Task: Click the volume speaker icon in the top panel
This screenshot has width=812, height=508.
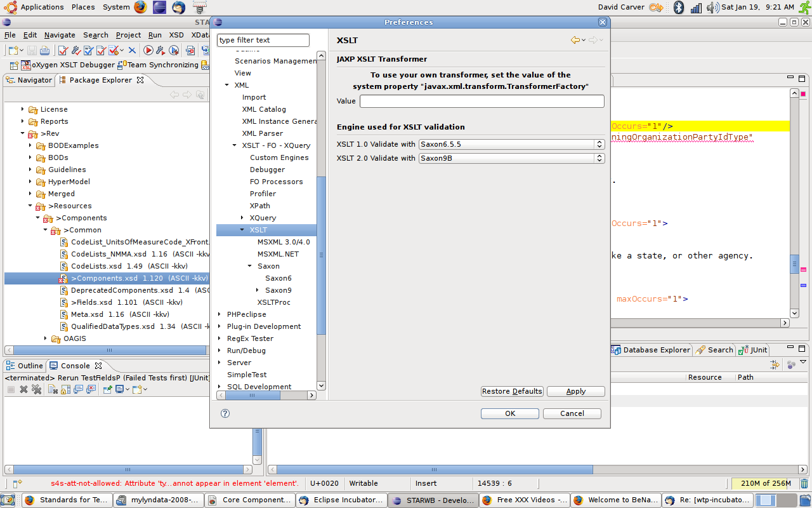Action: click(712, 8)
